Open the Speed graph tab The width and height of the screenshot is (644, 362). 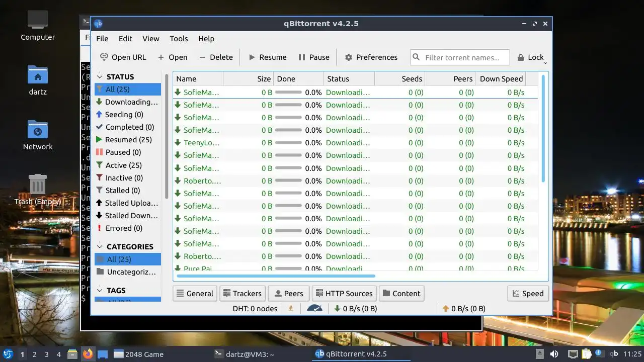pos(528,294)
